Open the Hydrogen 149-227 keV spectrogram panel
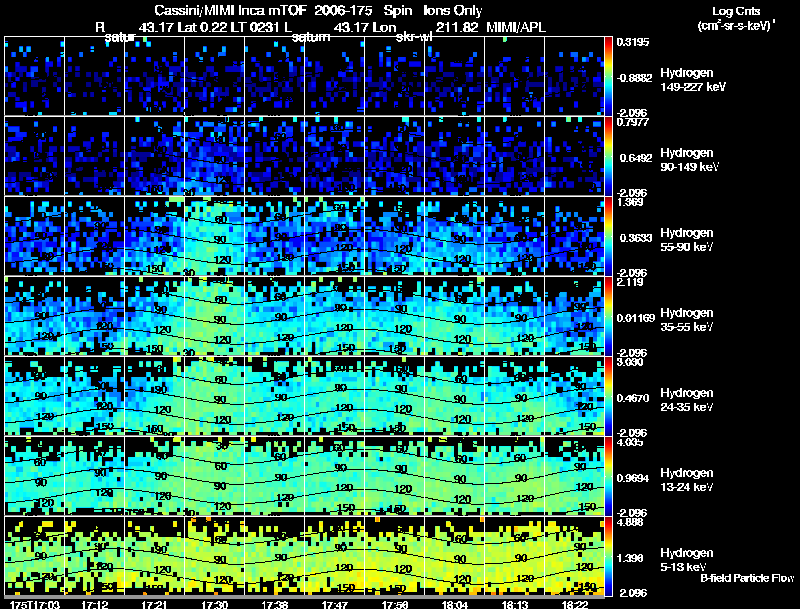Viewport: 800px width, 609px height. tap(304, 76)
